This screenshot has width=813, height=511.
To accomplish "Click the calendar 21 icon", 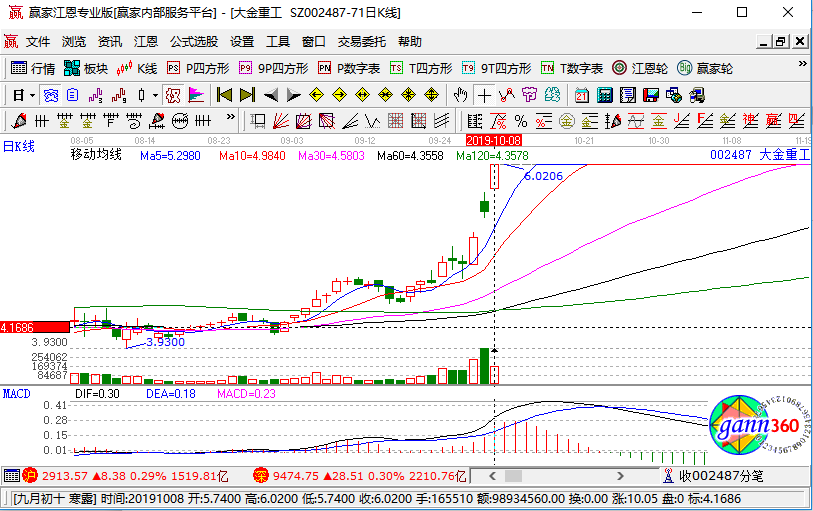I will click(581, 95).
